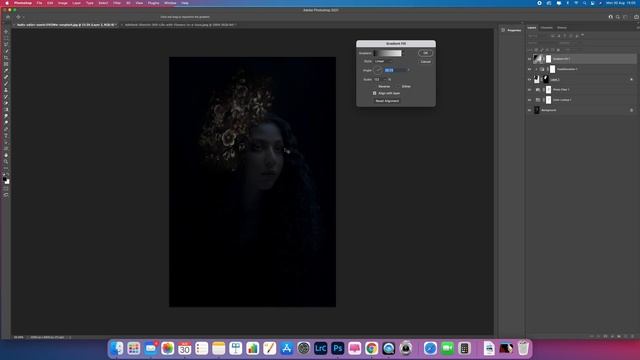Open the gradient preset picker arrow
Viewport: 640px width, 360px height.
click(404, 53)
